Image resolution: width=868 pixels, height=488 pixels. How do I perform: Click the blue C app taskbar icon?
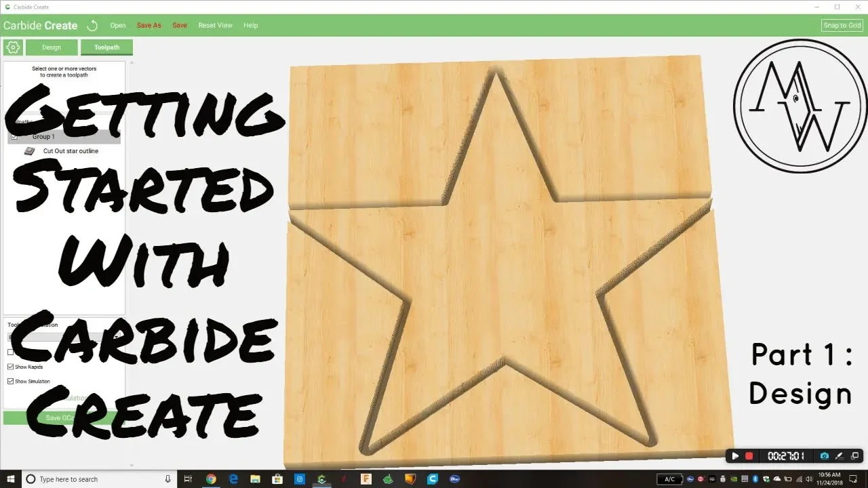[x=432, y=479]
